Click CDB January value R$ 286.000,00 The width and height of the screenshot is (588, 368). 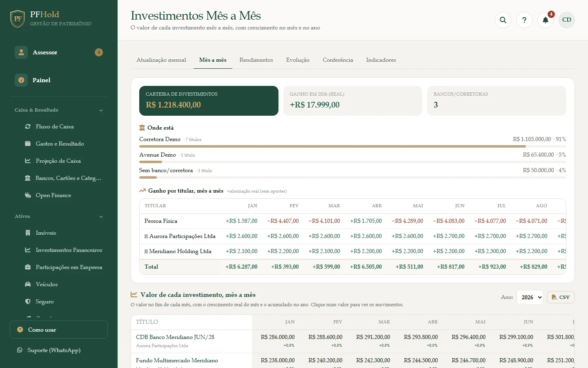click(278, 337)
